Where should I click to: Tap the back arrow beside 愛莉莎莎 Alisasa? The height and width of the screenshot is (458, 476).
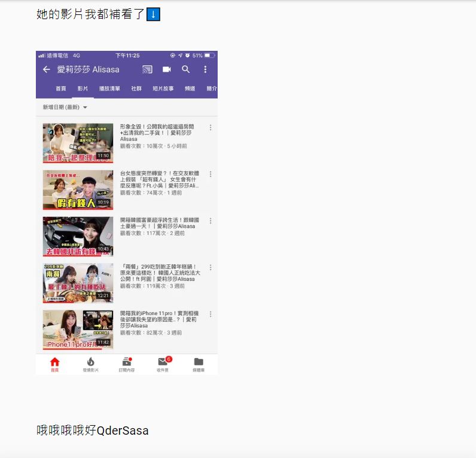point(47,69)
